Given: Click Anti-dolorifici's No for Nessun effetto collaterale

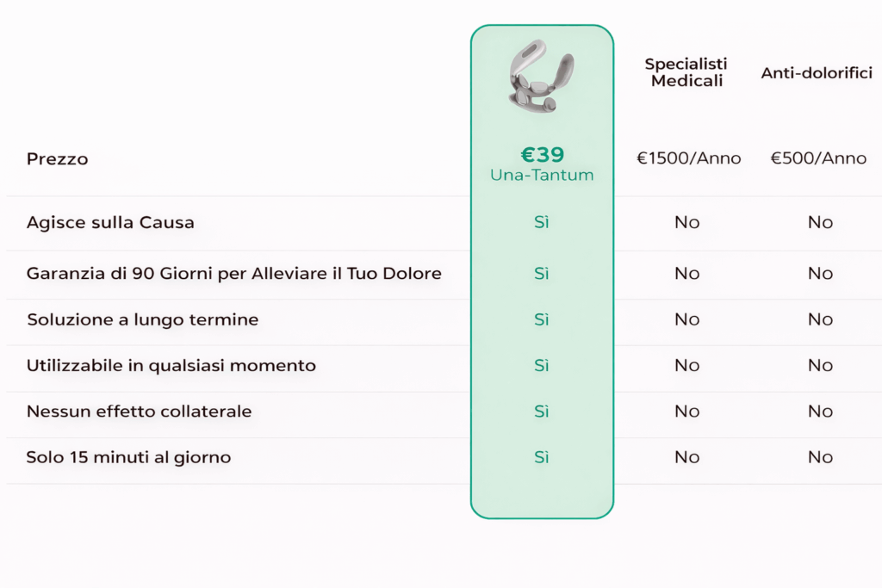Looking at the screenshot, I should pos(820,412).
